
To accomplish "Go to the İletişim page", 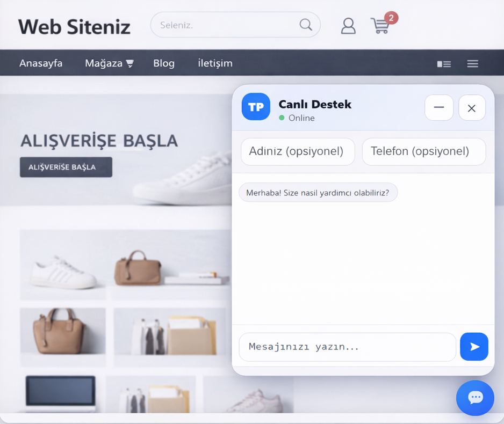I will (215, 63).
